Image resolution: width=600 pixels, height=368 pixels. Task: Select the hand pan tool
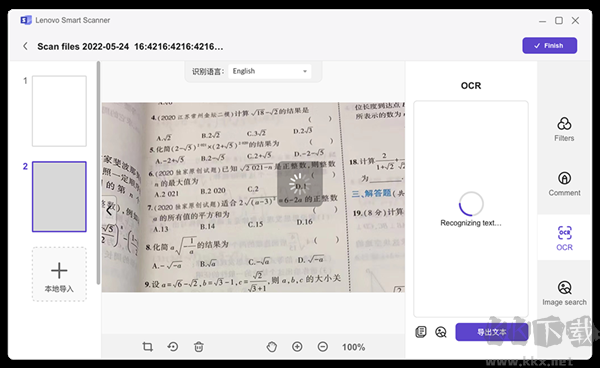272,347
